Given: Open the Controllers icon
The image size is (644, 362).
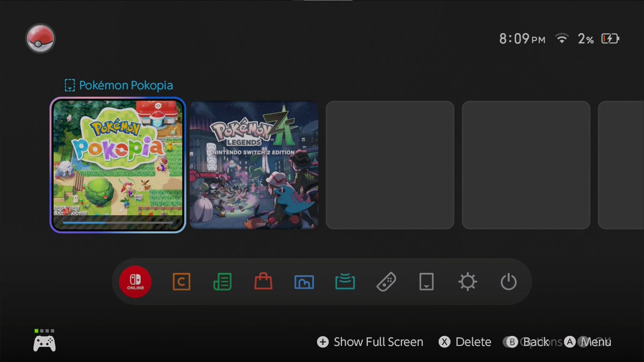Looking at the screenshot, I should click(386, 282).
